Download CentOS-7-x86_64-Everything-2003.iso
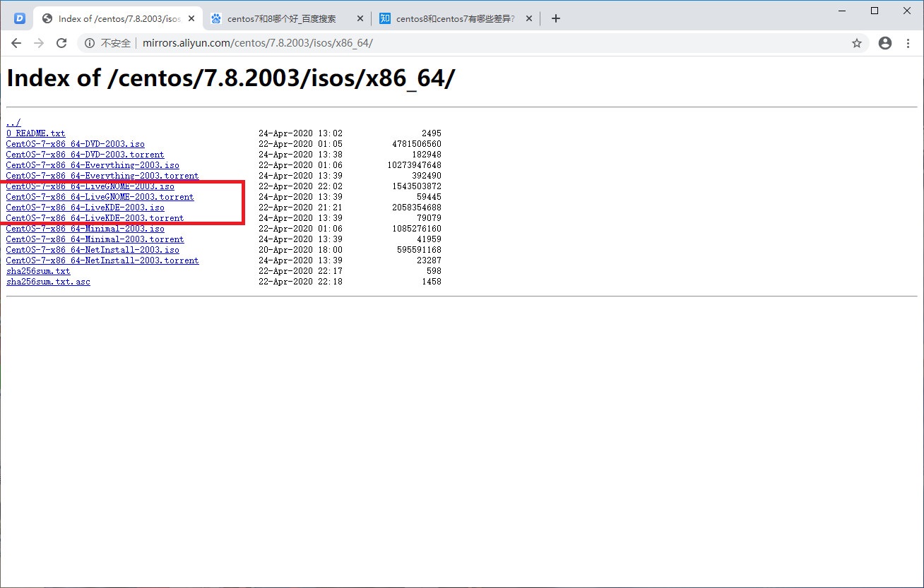 click(x=93, y=165)
